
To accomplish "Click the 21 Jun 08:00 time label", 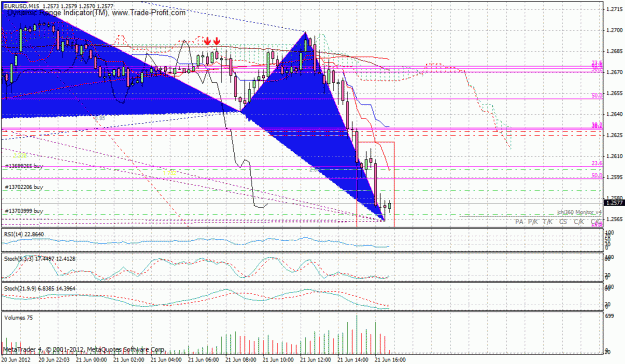I will (241, 360).
